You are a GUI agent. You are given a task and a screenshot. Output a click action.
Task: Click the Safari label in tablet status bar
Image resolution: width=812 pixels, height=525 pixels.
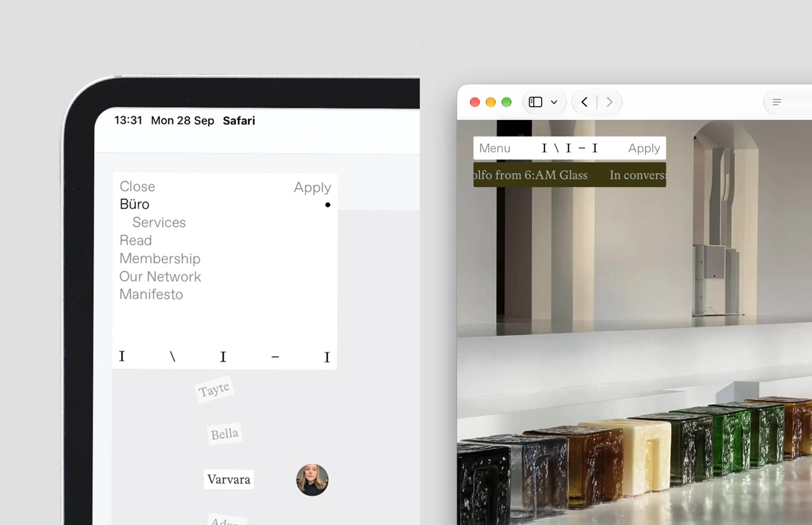point(239,121)
